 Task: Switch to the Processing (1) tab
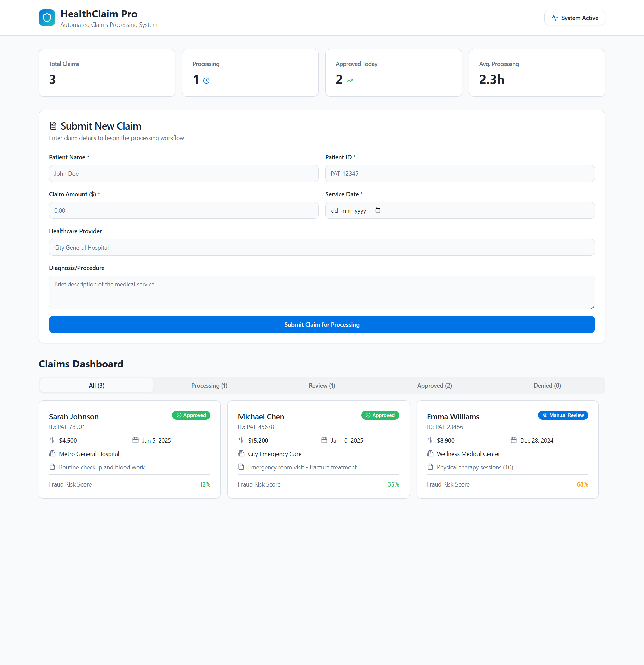(x=209, y=386)
